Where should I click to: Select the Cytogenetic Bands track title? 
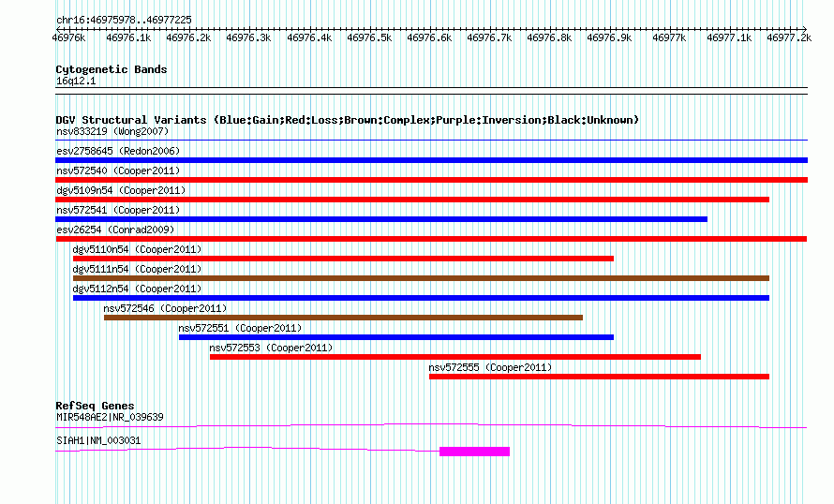(x=112, y=69)
